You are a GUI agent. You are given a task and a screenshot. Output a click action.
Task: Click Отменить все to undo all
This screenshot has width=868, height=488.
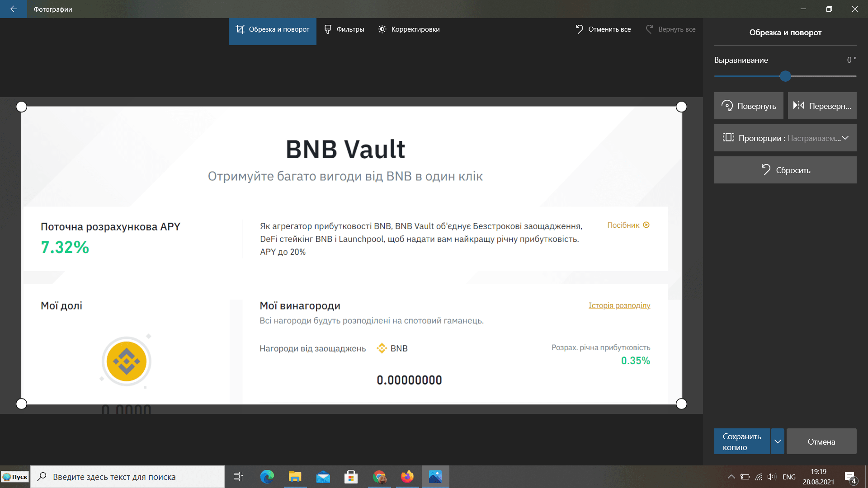(x=603, y=29)
